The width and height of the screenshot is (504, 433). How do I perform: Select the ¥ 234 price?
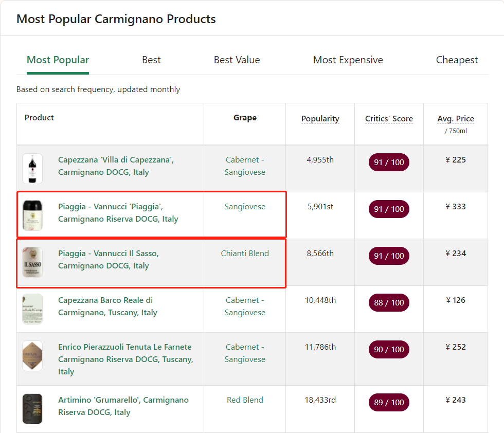click(x=456, y=254)
